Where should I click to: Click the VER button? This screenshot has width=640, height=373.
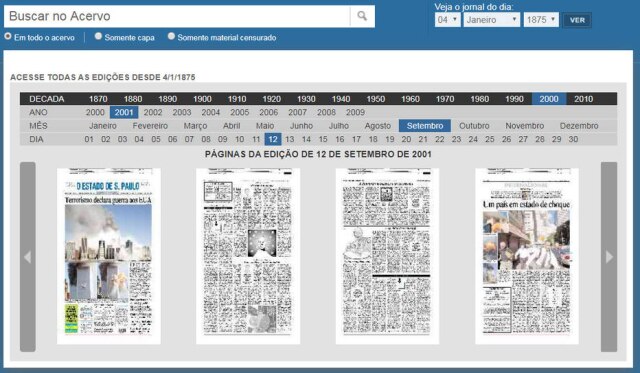(x=577, y=20)
